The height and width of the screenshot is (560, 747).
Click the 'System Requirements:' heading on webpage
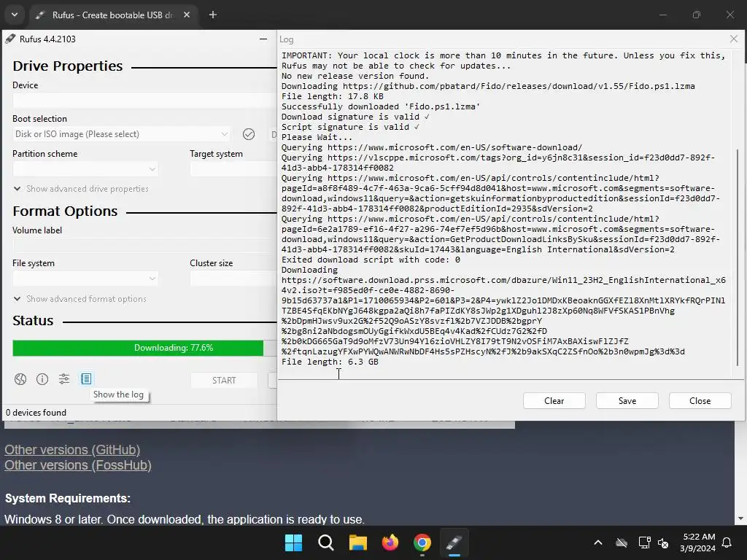(x=68, y=499)
